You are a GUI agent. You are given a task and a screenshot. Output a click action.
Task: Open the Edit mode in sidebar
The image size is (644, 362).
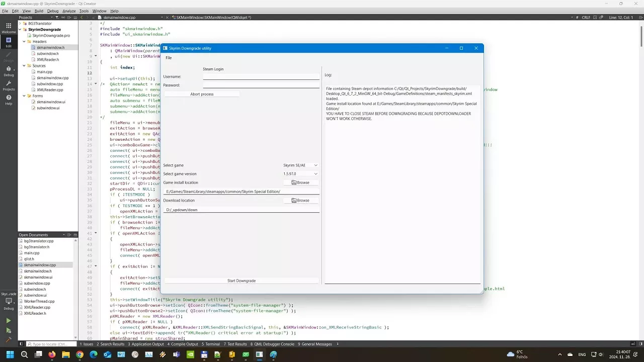pos(9,42)
